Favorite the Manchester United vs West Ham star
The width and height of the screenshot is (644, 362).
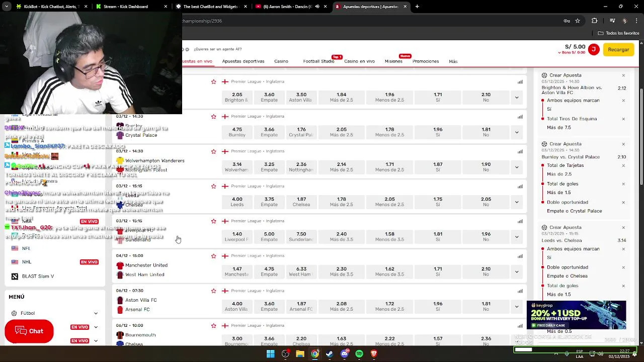213,256
